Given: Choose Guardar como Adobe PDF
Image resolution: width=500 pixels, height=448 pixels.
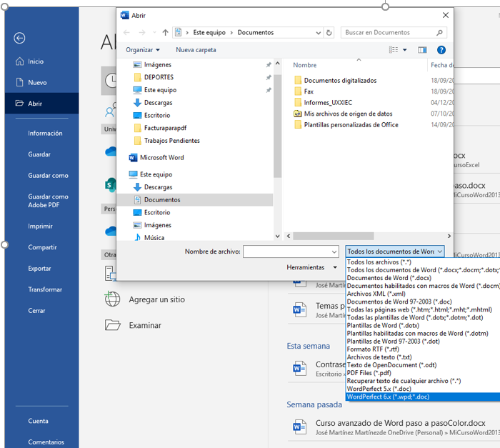Looking at the screenshot, I should point(48,201).
